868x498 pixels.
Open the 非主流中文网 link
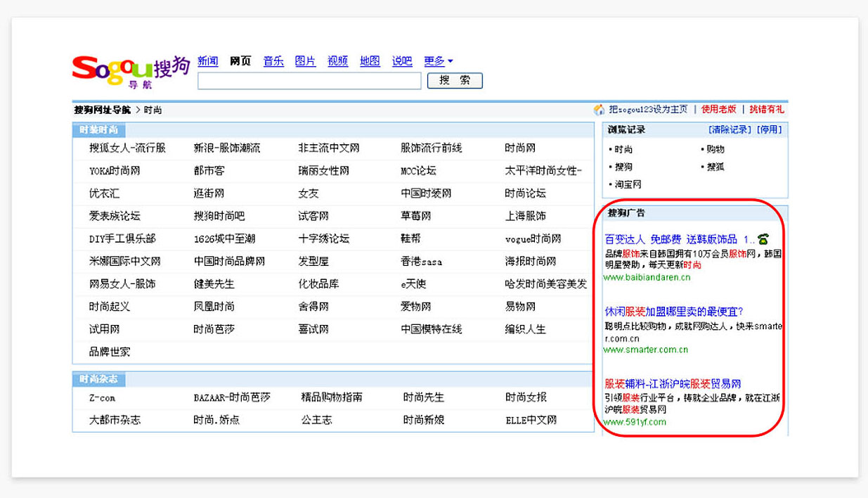(329, 148)
